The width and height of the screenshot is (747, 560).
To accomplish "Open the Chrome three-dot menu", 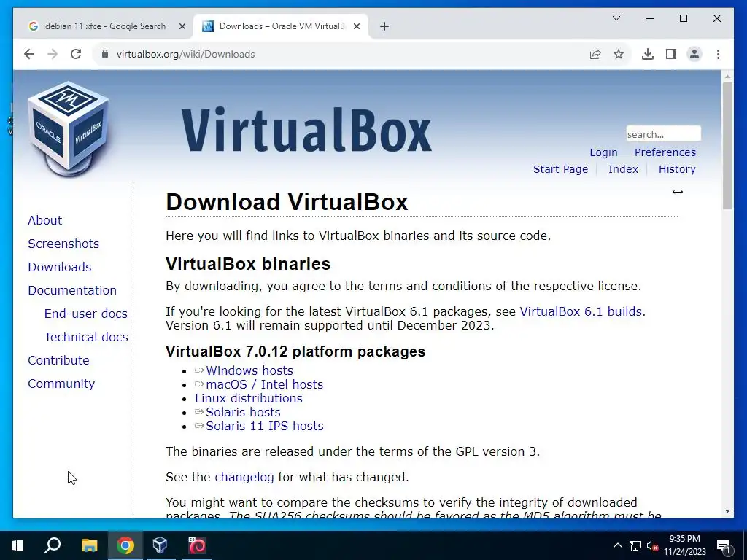I will [x=718, y=54].
